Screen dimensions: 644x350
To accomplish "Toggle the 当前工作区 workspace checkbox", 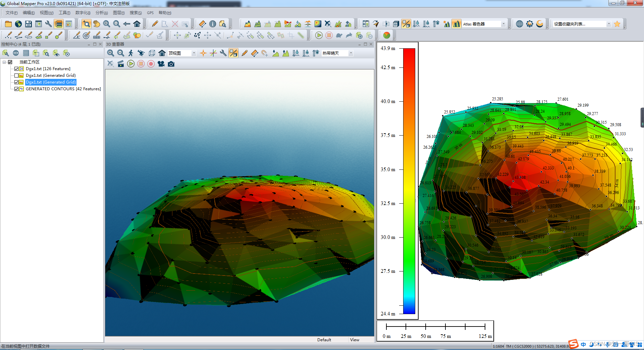I will 10,62.
